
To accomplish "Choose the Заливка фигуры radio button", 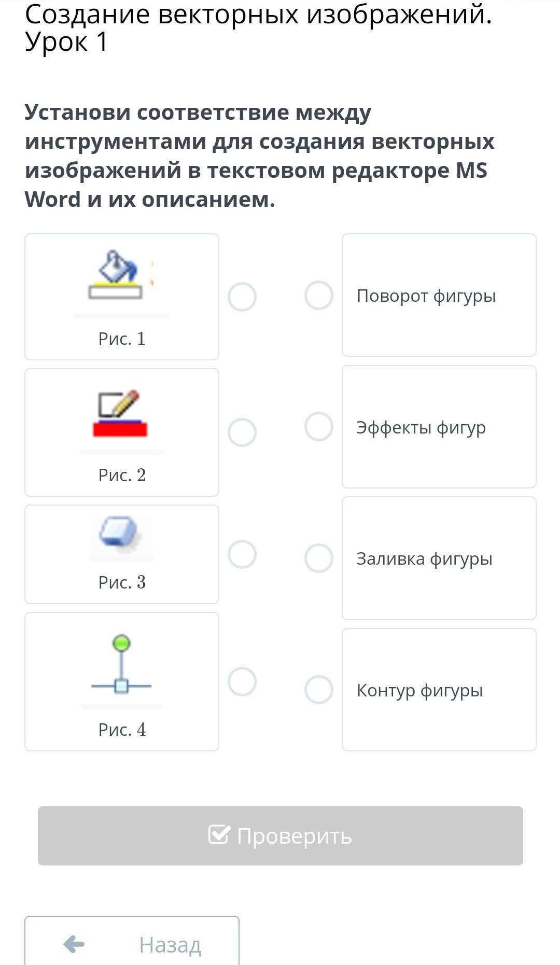I will click(319, 558).
